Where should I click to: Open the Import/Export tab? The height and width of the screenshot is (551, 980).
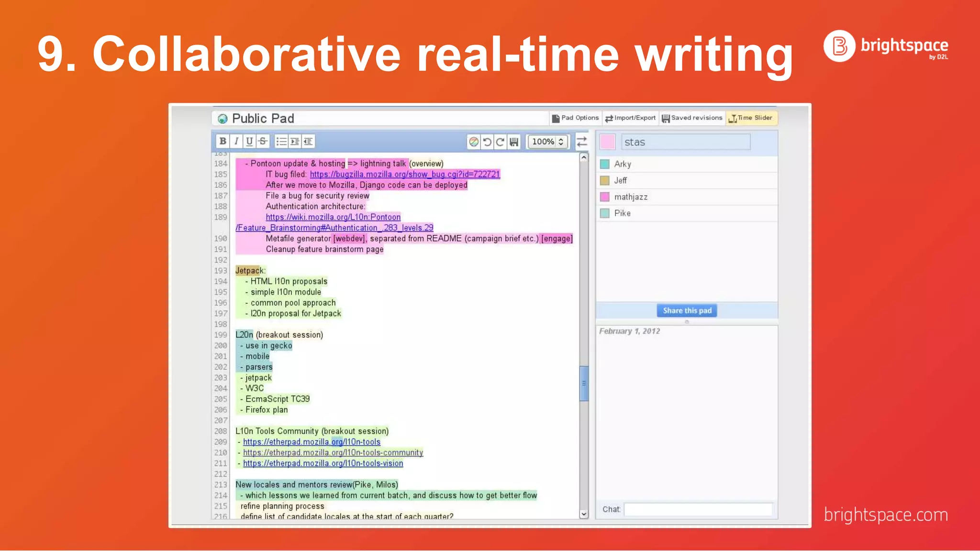(x=631, y=118)
